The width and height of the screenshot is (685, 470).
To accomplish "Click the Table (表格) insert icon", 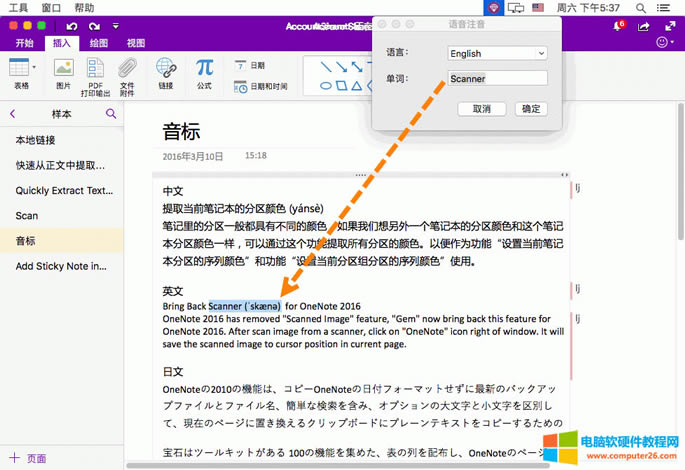I will point(18,69).
